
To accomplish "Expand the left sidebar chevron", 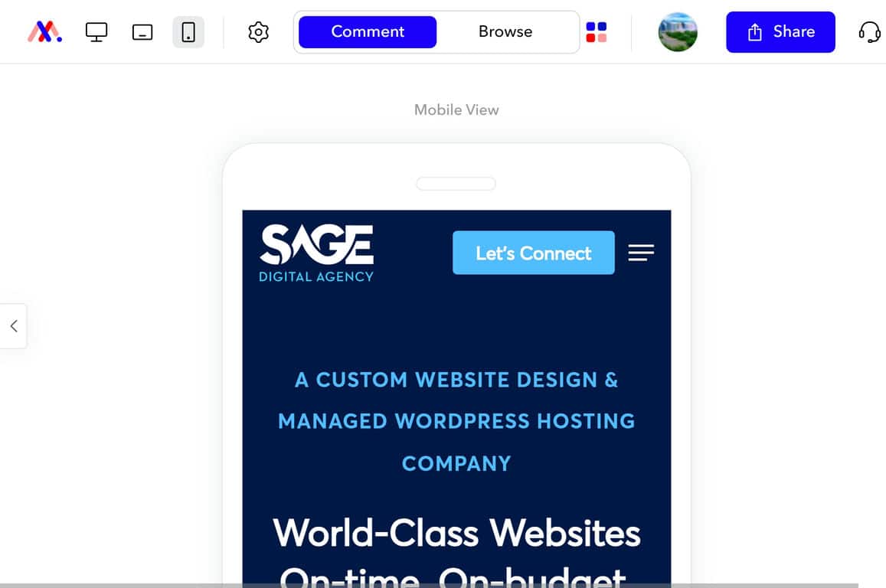I will pyautogui.click(x=14, y=326).
